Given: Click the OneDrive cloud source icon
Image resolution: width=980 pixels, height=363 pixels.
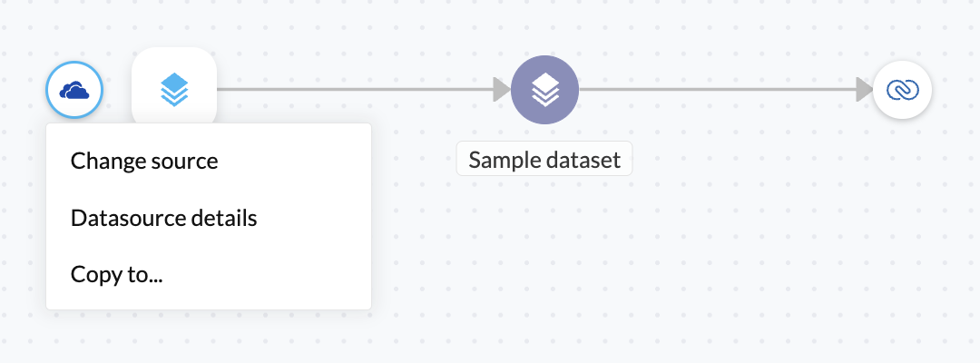Looking at the screenshot, I should point(73,90).
